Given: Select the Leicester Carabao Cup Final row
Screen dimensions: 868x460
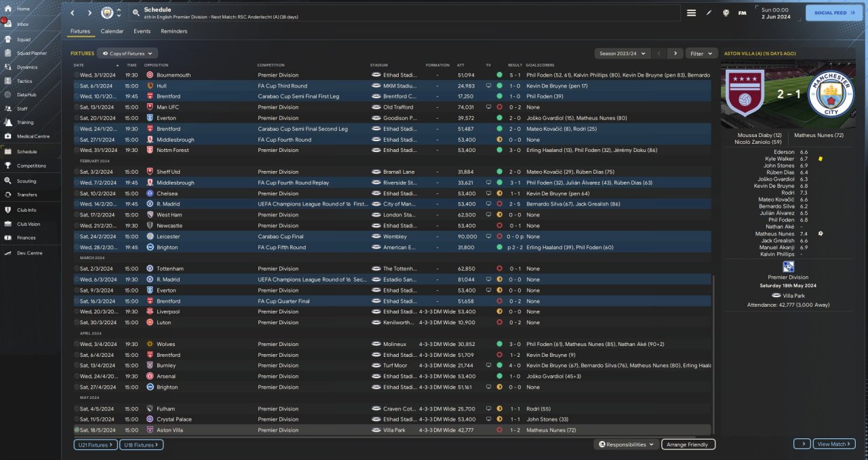Looking at the screenshot, I should click(393, 236).
